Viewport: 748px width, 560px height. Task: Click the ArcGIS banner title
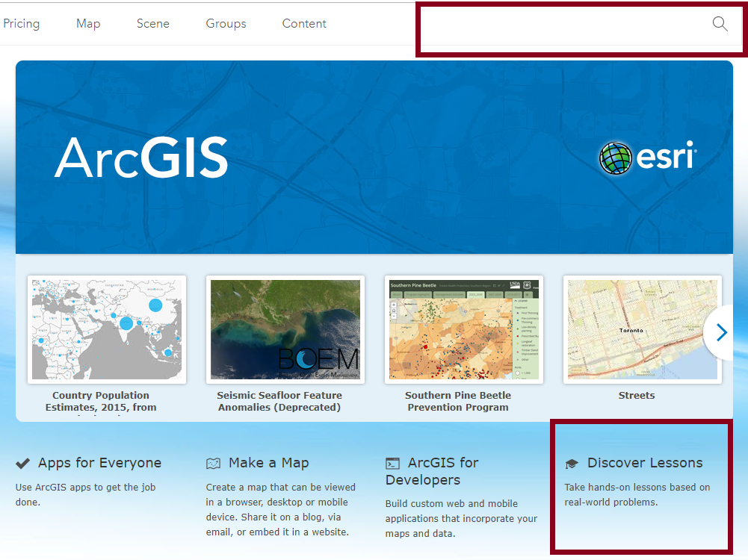(141, 158)
